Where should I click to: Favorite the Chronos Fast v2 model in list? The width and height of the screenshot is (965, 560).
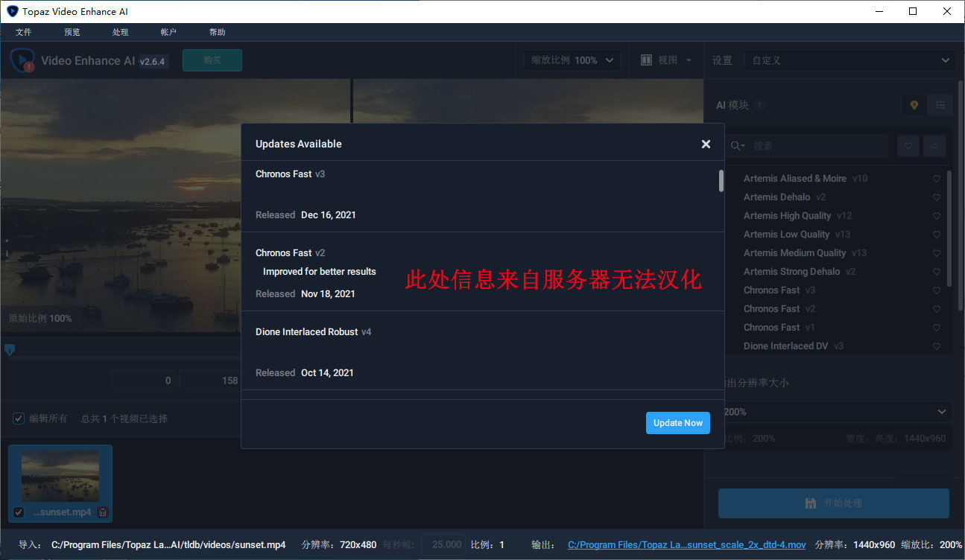point(937,309)
